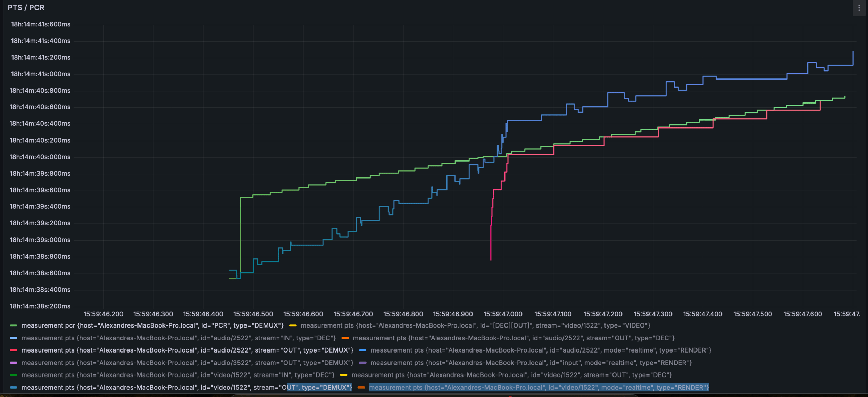Toggle the [DEC][OUT] video/1522 VIDEO legend series

[x=475, y=325]
